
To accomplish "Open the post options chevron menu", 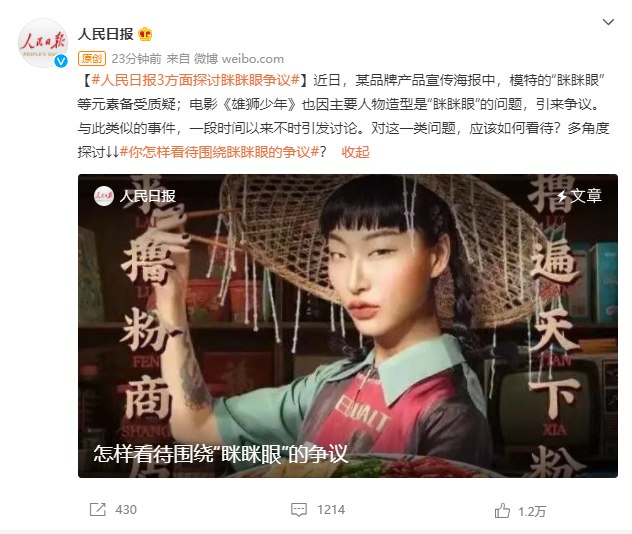I will (608, 22).
